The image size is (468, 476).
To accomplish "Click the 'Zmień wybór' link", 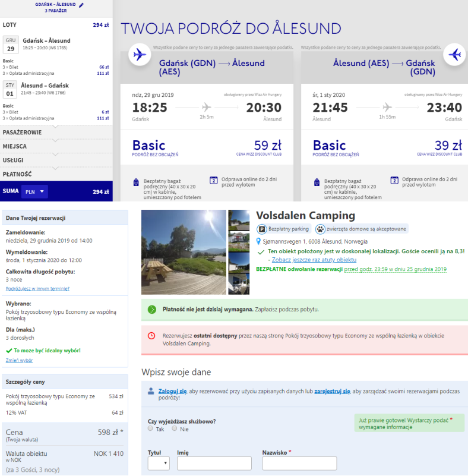I will [18, 360].
